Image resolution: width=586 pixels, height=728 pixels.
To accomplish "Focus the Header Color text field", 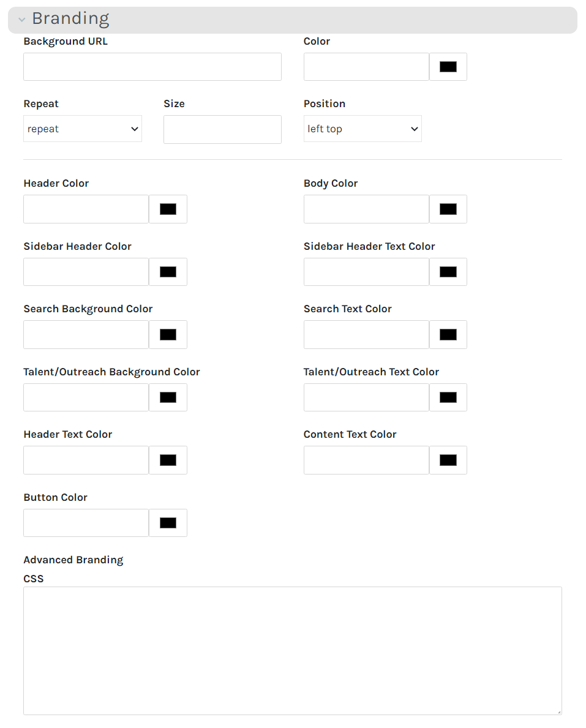I will pyautogui.click(x=86, y=209).
